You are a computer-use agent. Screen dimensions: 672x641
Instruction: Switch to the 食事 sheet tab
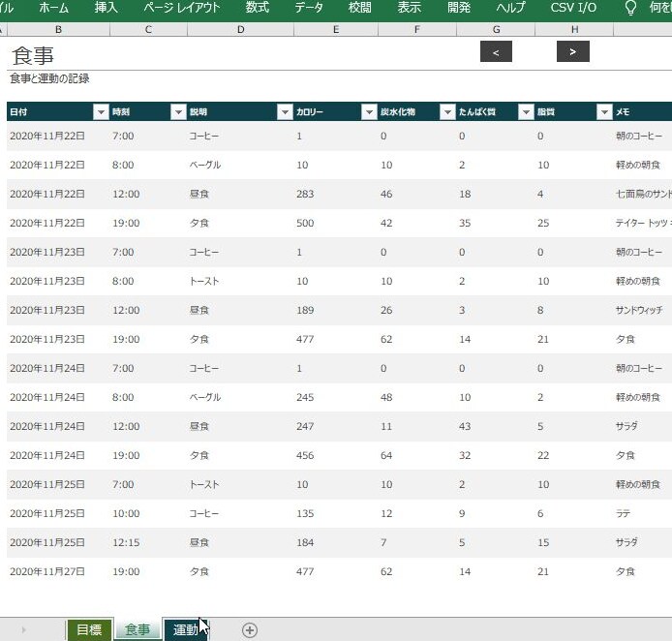[137, 629]
